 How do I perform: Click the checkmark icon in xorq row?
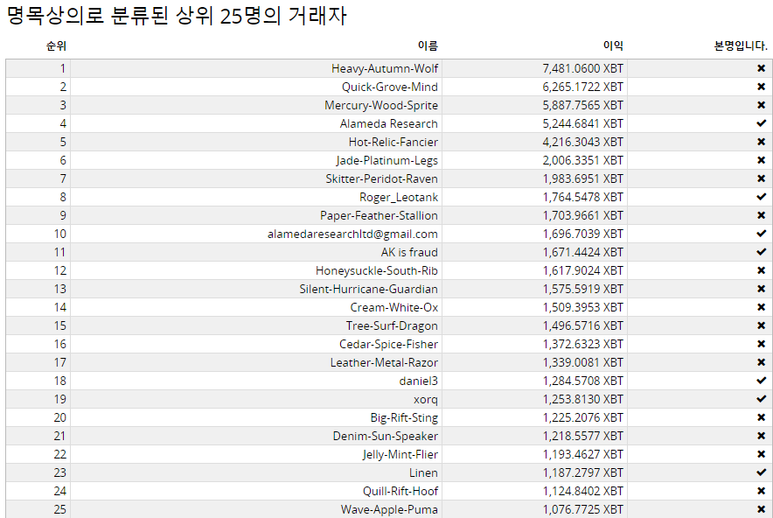click(761, 399)
